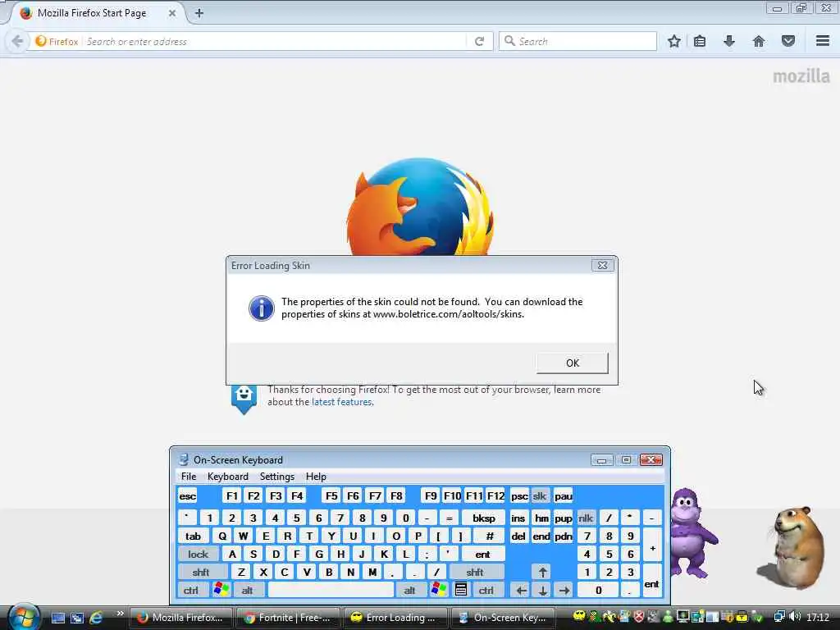Expand quick launch overflow chevron
Viewport: 840px width, 630px height.
tap(120, 614)
